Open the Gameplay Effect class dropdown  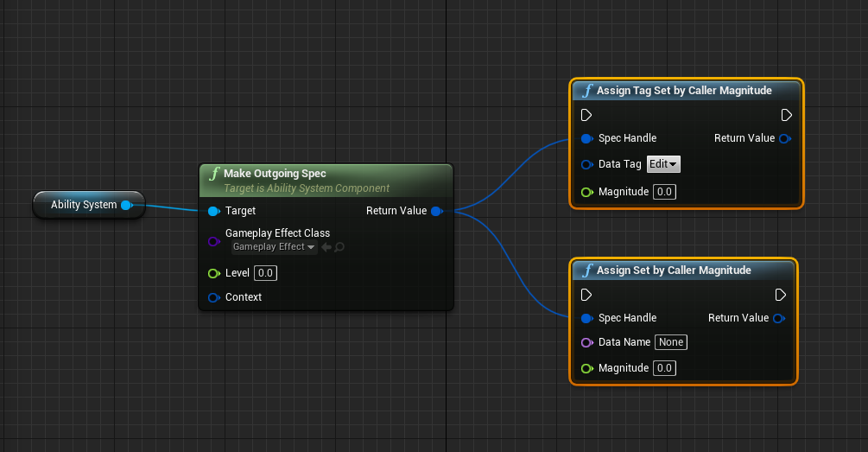[x=274, y=247]
